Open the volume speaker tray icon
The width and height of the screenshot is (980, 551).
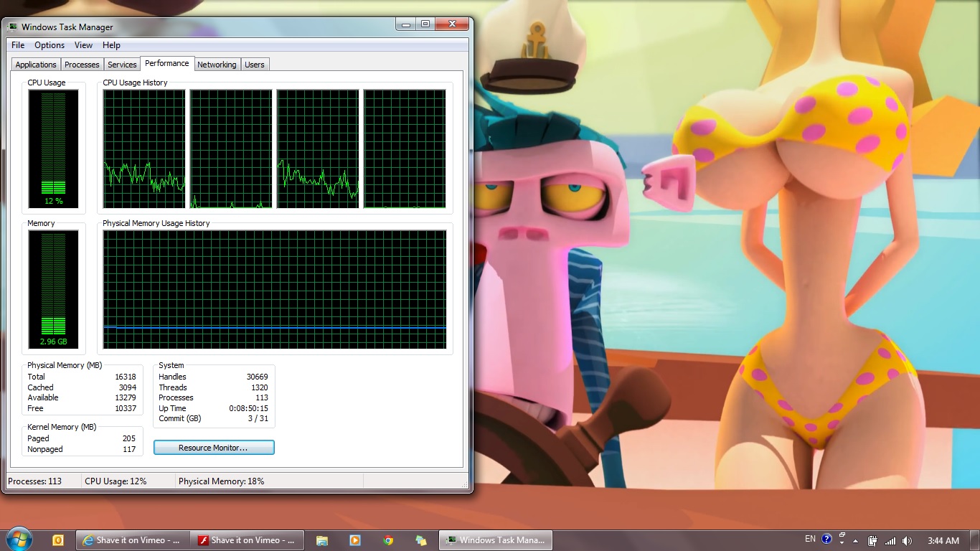click(x=907, y=540)
